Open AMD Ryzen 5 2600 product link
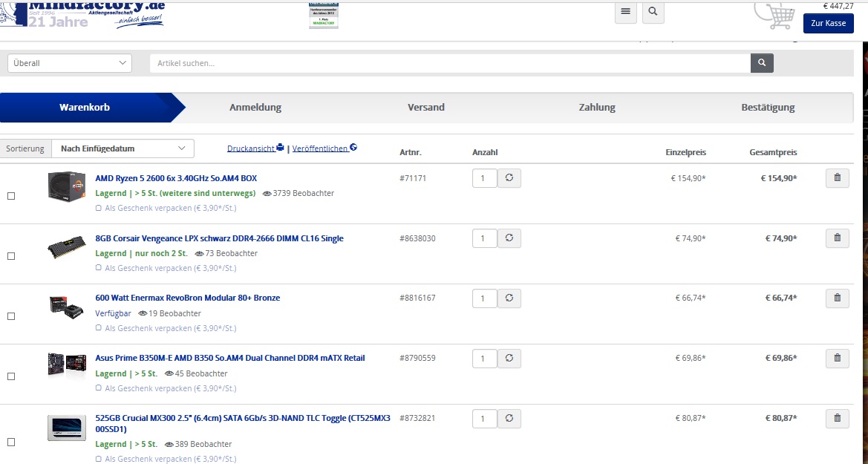 [176, 178]
